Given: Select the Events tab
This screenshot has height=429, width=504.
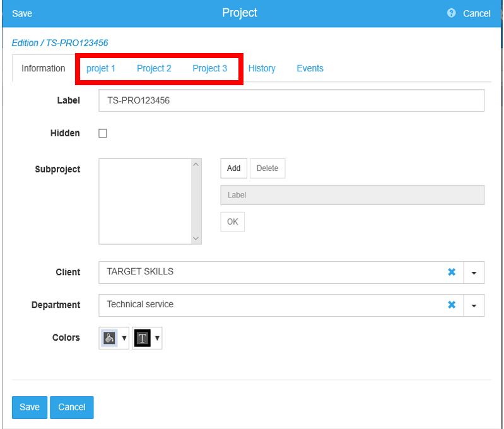Looking at the screenshot, I should click(310, 68).
